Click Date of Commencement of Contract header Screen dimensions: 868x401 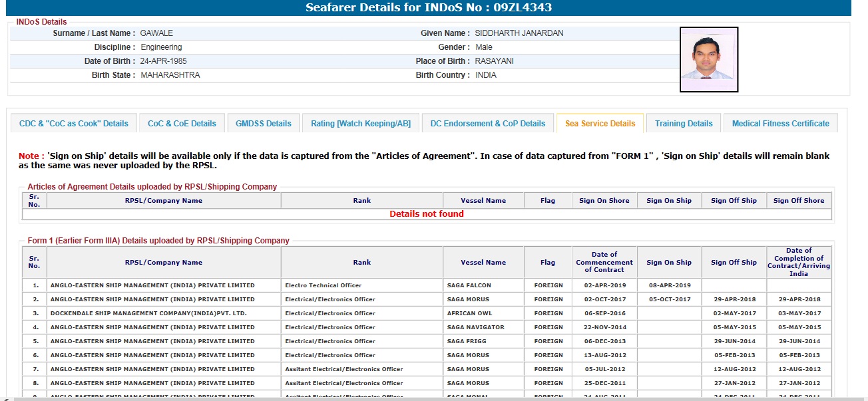604,262
